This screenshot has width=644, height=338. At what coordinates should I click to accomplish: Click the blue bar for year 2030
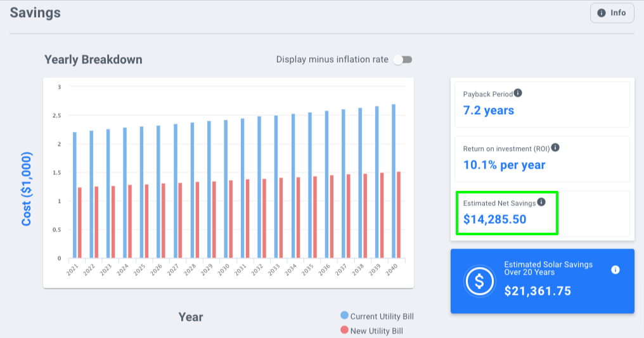226,189
